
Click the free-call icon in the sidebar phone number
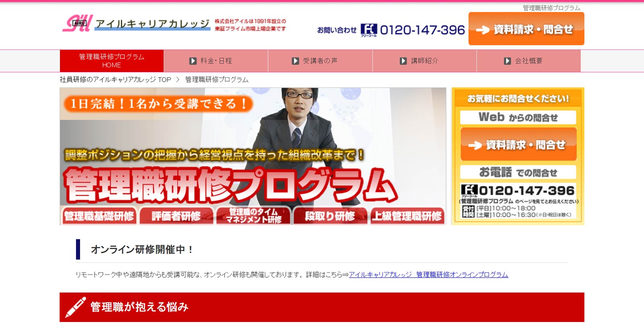(469, 190)
